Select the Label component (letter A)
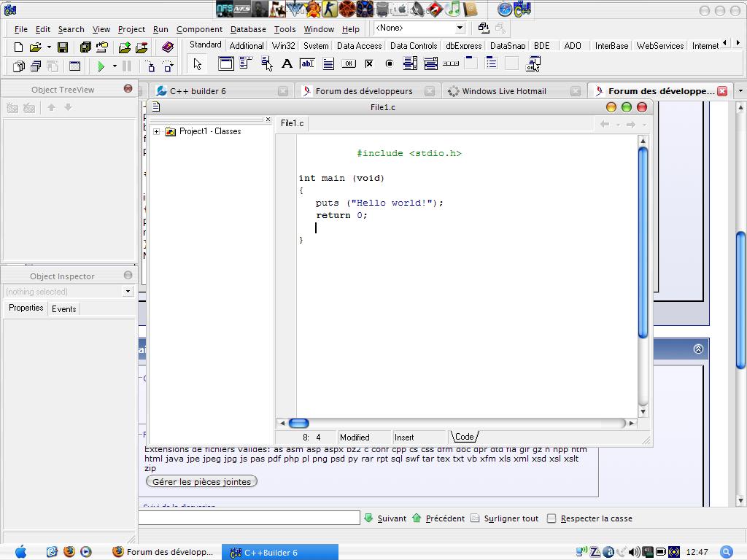Screen dimensions: 747x560 (287, 63)
